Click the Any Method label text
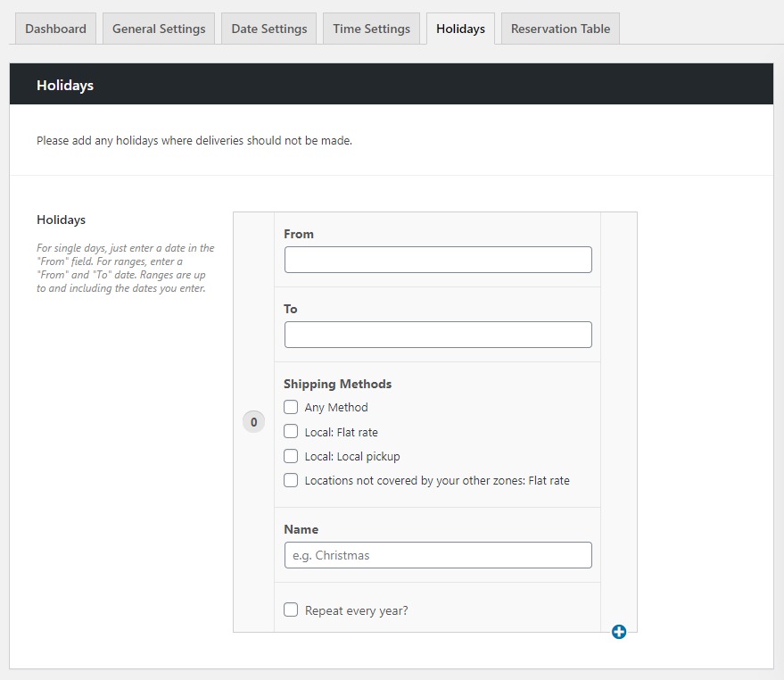This screenshot has height=680, width=784. click(336, 408)
